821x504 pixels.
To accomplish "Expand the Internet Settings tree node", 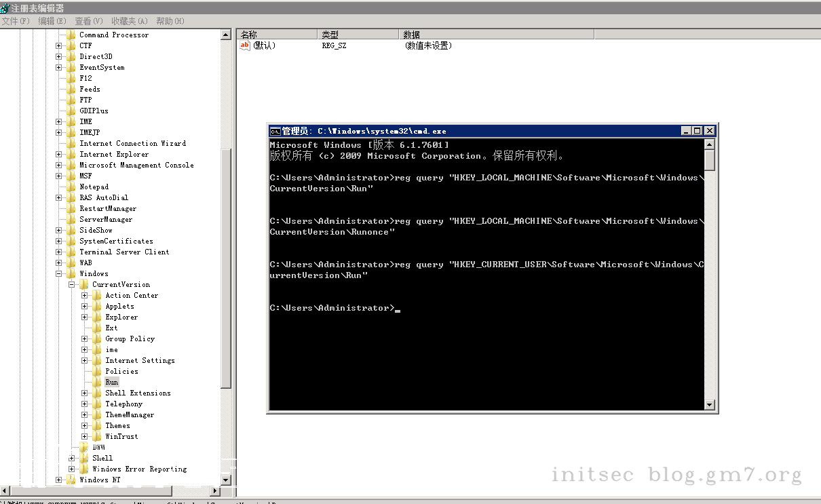I will point(84,360).
